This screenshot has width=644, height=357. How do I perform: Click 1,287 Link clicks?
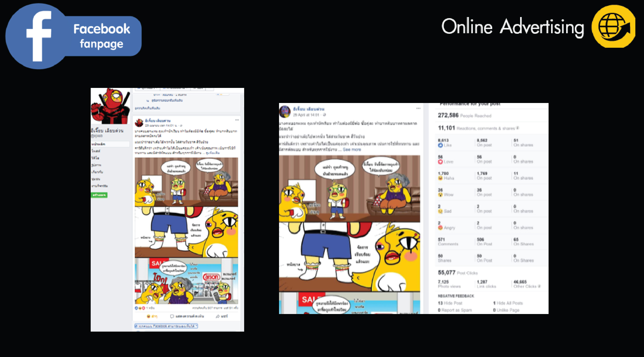point(486,284)
